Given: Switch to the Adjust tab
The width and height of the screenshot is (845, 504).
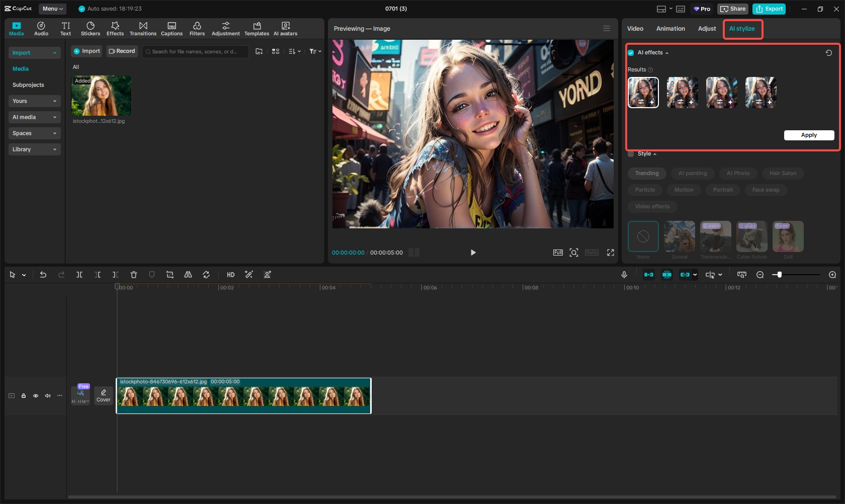Looking at the screenshot, I should [x=707, y=29].
